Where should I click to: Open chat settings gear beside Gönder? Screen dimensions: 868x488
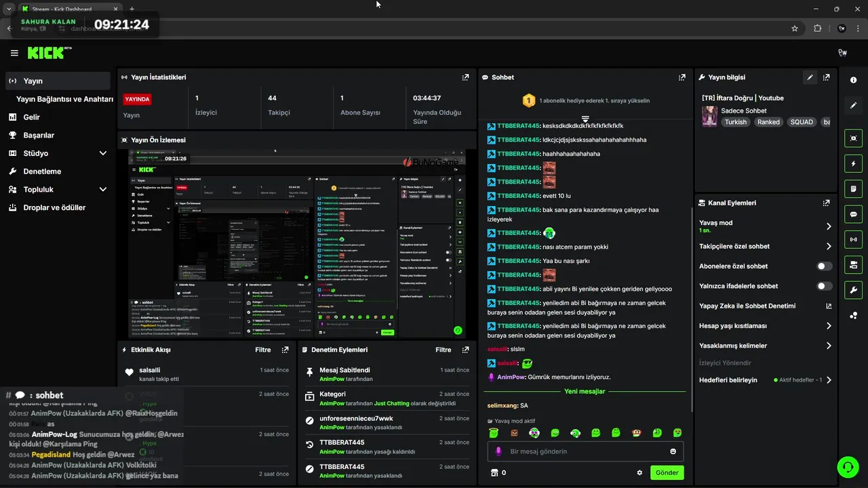coord(639,472)
